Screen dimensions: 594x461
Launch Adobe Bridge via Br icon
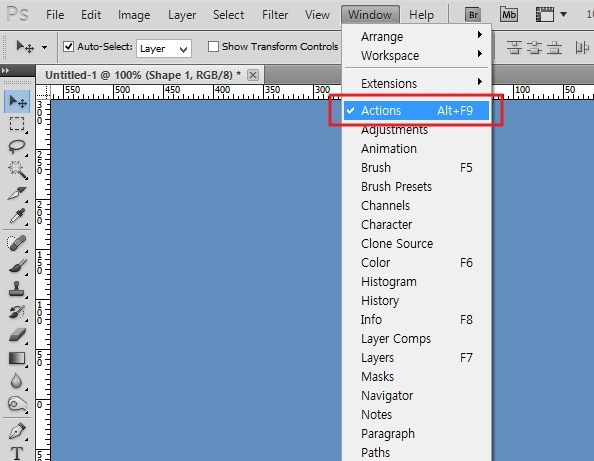(473, 15)
